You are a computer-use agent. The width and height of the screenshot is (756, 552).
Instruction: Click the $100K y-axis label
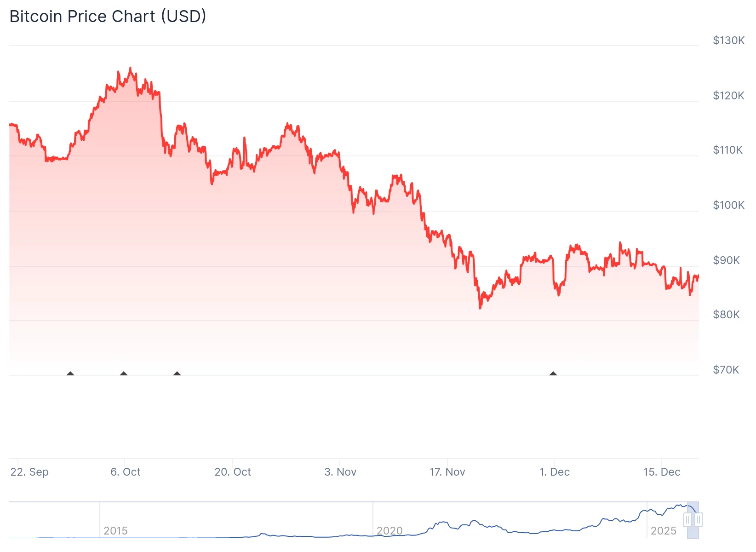tap(728, 205)
